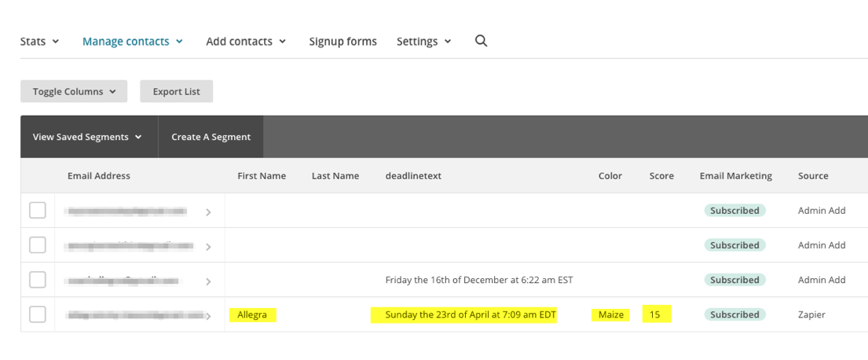Screen dimensions: 868x360
Task: Toggle the third contact row checkbox
Action: coord(38,280)
